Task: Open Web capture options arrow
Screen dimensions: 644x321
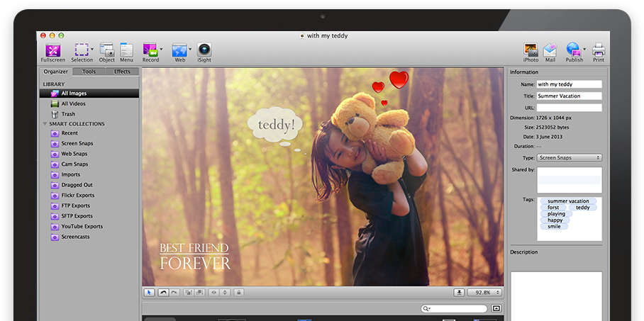Action: [x=190, y=49]
